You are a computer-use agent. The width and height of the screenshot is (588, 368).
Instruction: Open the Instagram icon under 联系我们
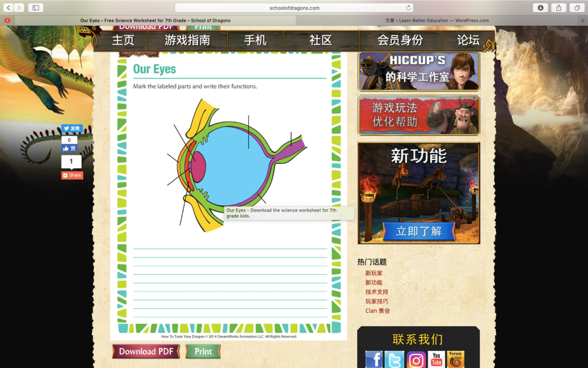(x=416, y=359)
